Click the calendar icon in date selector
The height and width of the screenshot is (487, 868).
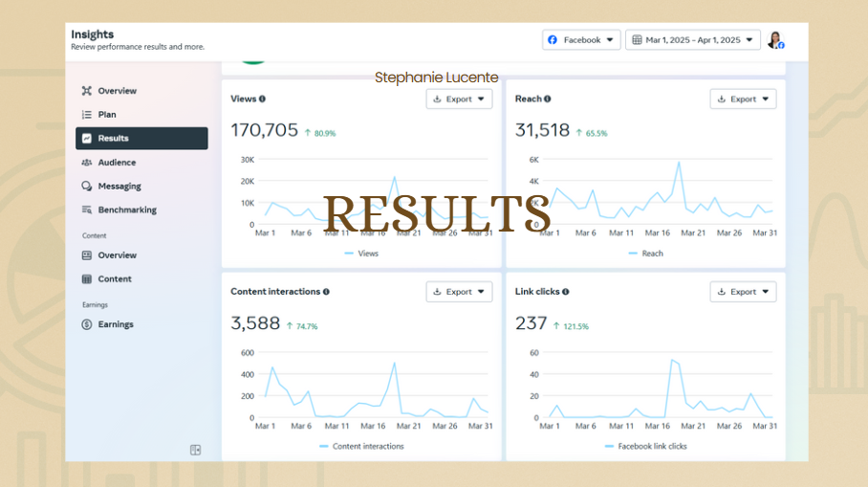pos(638,40)
